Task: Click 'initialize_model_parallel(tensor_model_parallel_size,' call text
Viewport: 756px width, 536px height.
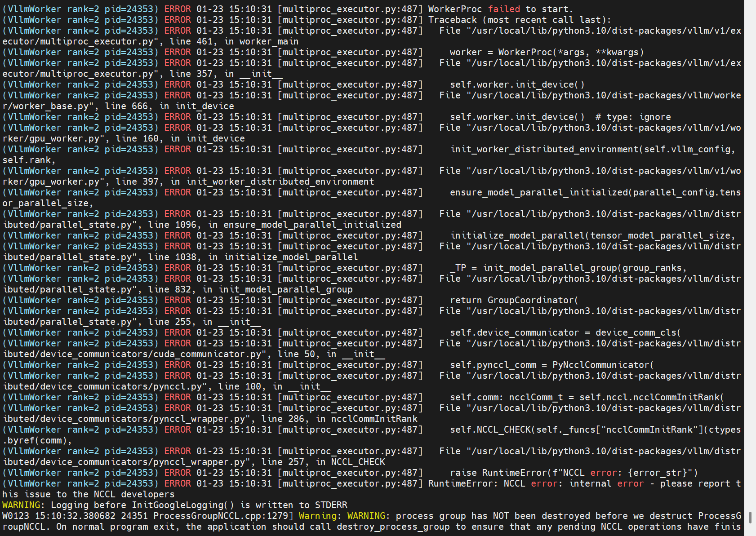Action: click(x=593, y=235)
